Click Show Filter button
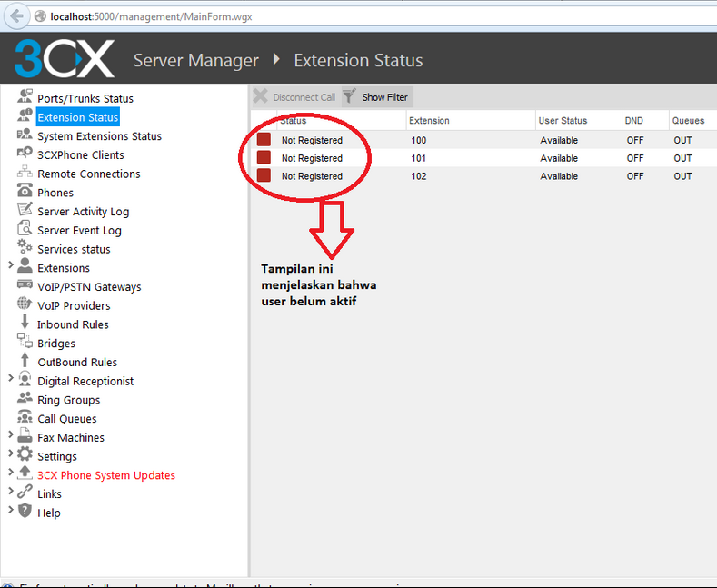The image size is (717, 588). (x=377, y=97)
